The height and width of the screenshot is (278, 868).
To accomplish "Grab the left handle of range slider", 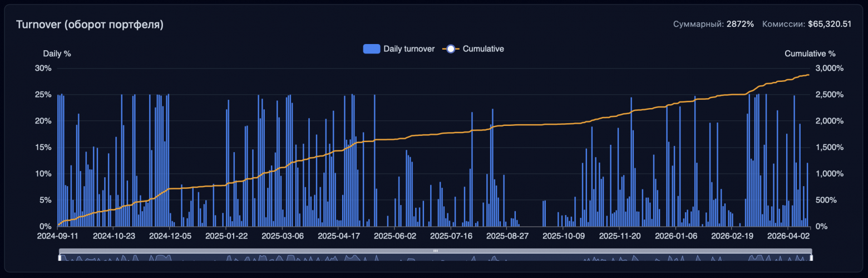I will tap(59, 257).
